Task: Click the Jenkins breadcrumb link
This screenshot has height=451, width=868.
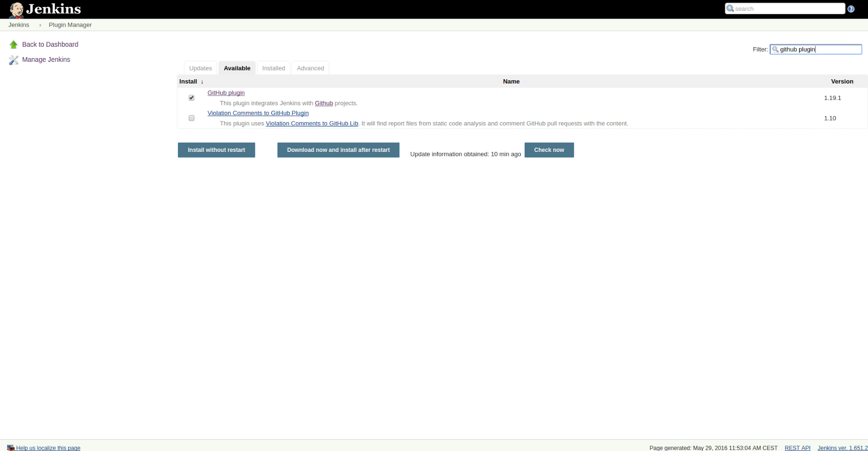Action: 19,25
